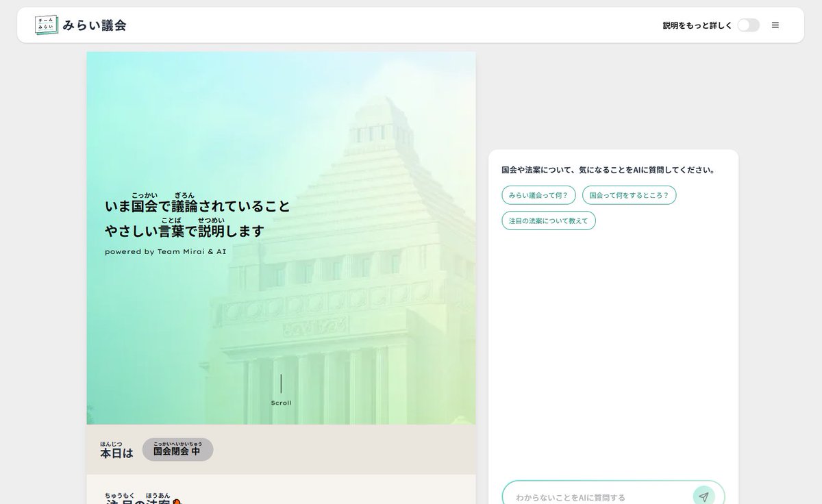Click the チームみらい logo icon
The image size is (822, 504).
(47, 25)
